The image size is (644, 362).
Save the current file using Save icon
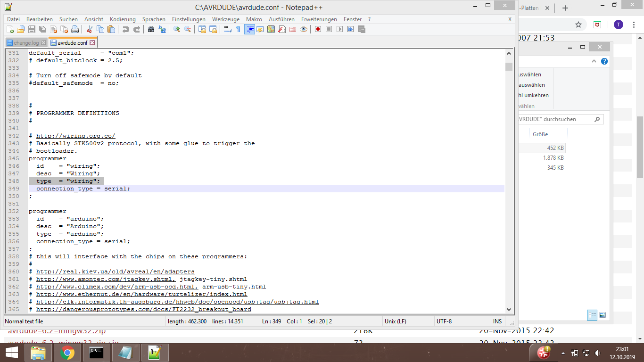pyautogui.click(x=31, y=29)
